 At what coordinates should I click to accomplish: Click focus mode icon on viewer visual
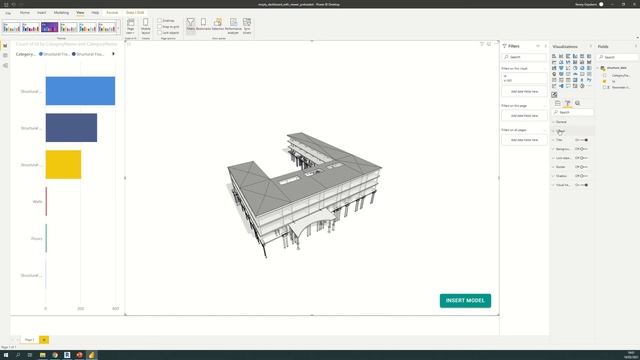coord(489,44)
